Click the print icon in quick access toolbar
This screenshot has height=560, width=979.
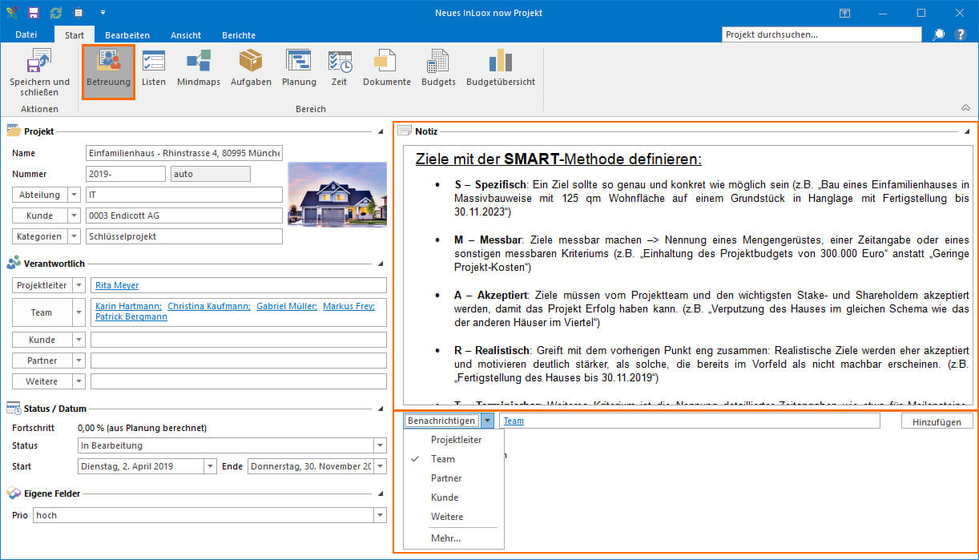(79, 14)
